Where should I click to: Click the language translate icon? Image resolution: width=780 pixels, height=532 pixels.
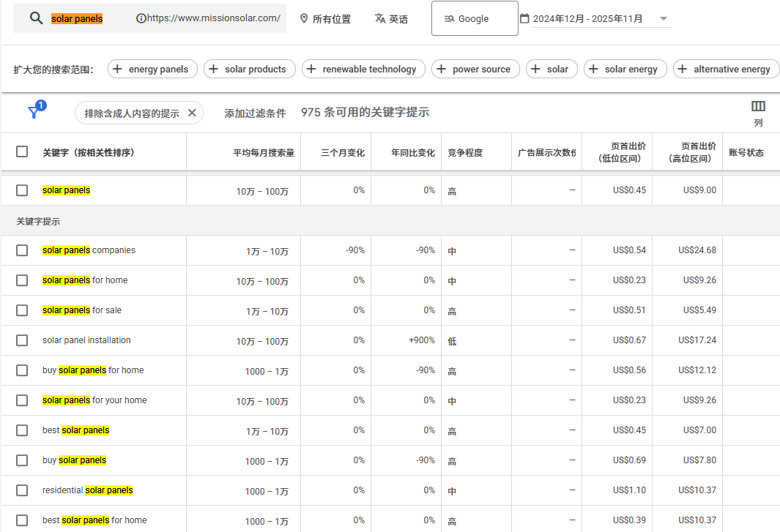379,19
